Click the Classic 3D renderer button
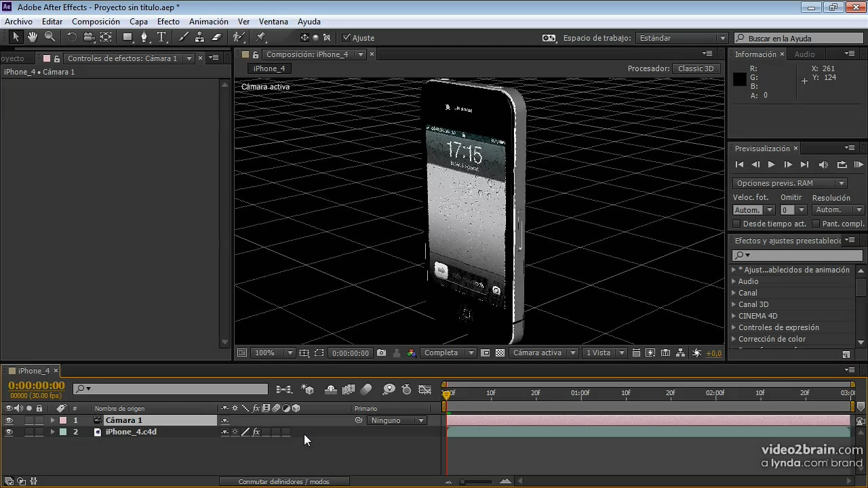868x488 pixels. pyautogui.click(x=696, y=68)
